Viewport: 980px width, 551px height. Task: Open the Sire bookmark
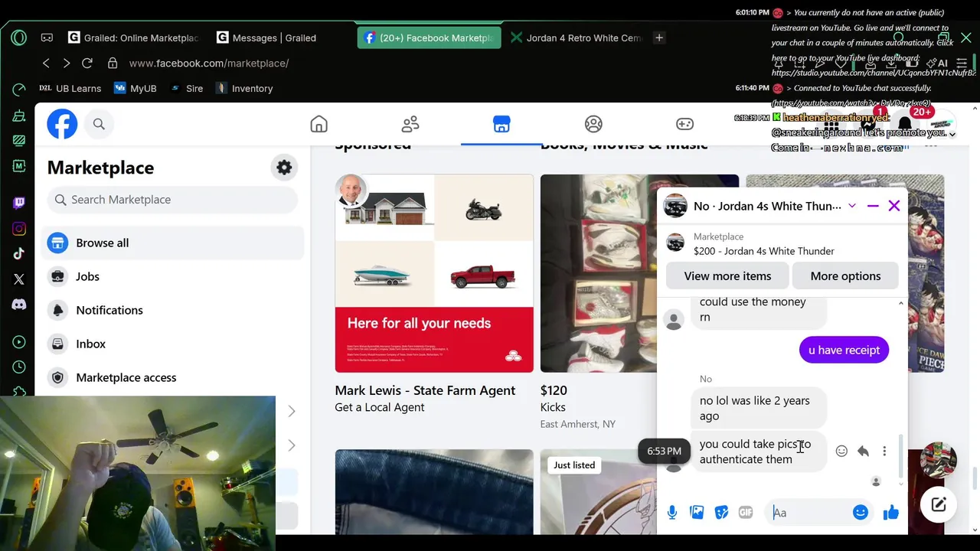pyautogui.click(x=186, y=88)
